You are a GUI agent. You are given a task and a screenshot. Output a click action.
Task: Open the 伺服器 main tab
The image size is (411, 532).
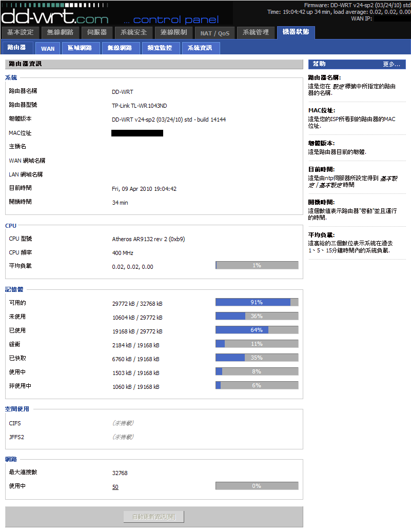(97, 32)
